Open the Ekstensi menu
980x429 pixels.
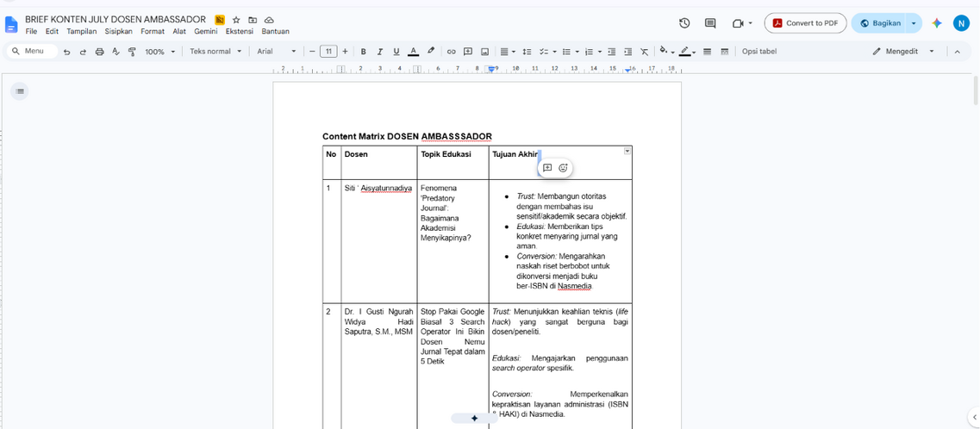pos(240,31)
